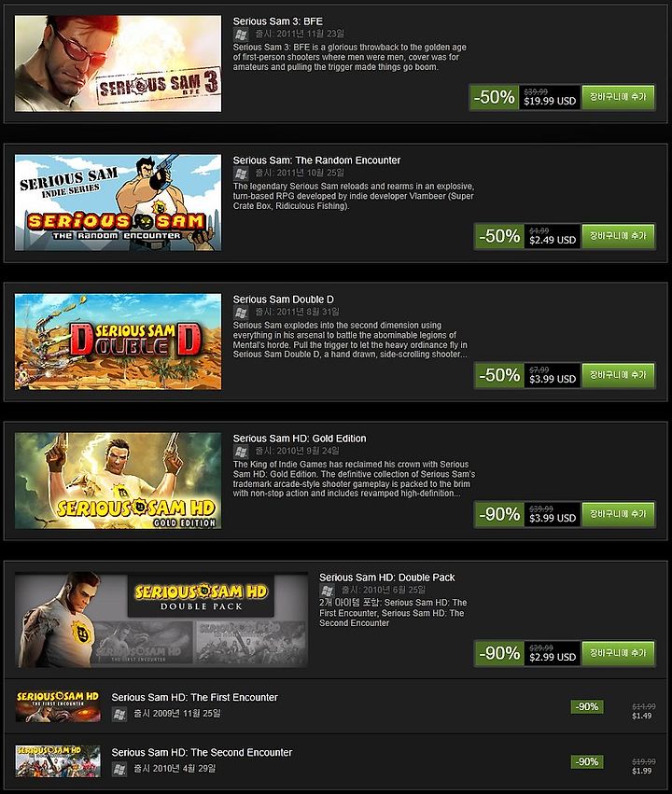
Task: Click Windows platform icon for Serious Sam Double D
Action: [241, 313]
